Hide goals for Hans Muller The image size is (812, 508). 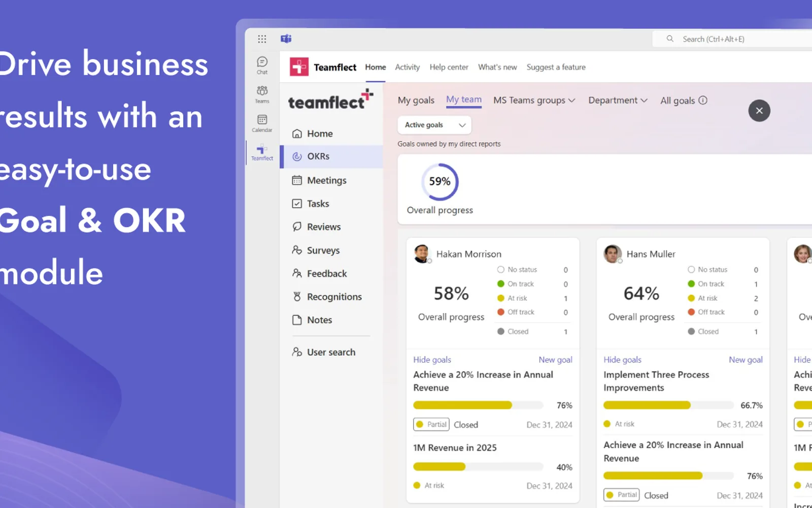[x=622, y=360]
